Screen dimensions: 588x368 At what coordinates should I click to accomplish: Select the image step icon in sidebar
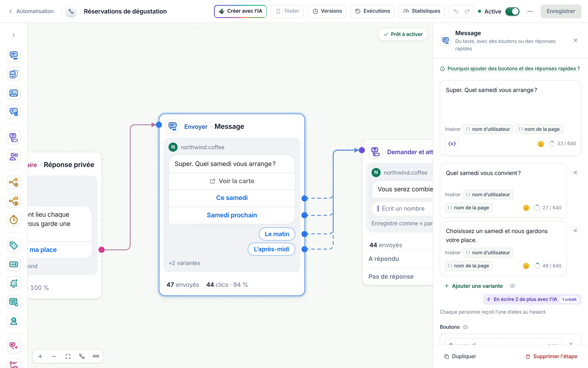14,93
